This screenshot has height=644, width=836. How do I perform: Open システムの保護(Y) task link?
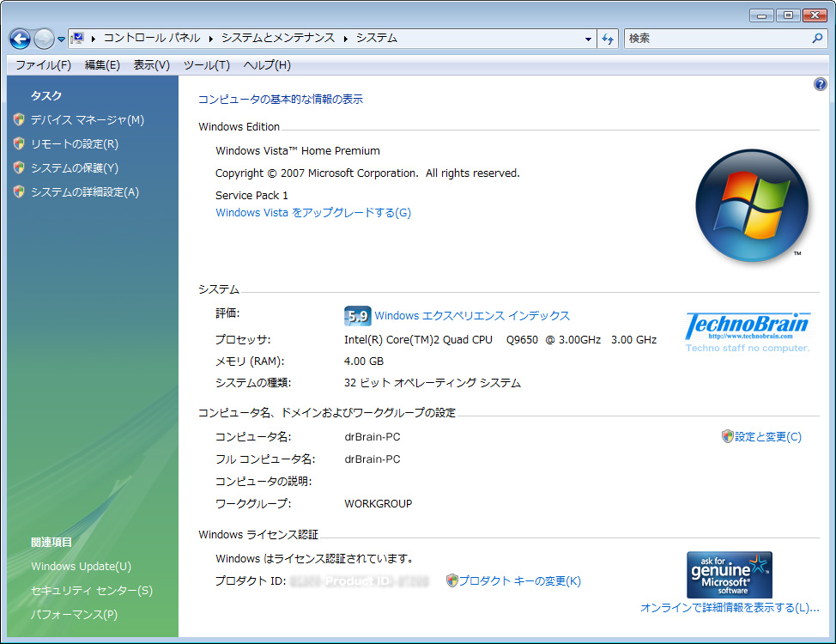[x=75, y=168]
